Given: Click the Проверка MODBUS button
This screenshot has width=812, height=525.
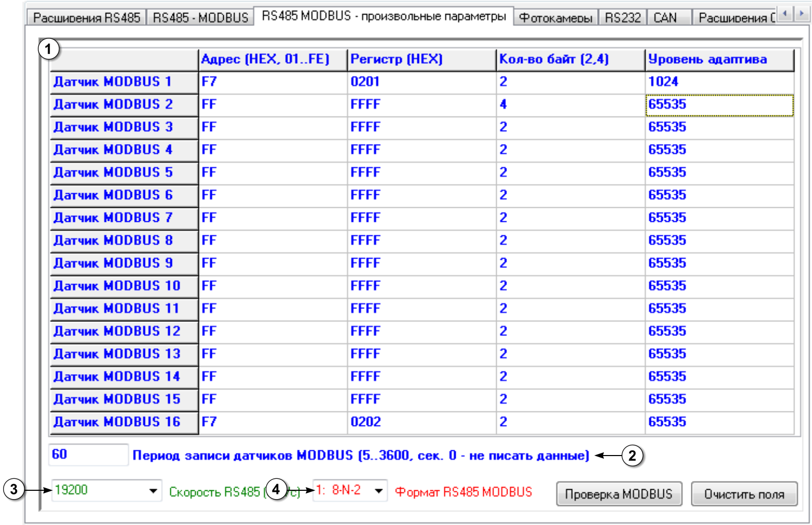Looking at the screenshot, I should [x=619, y=494].
